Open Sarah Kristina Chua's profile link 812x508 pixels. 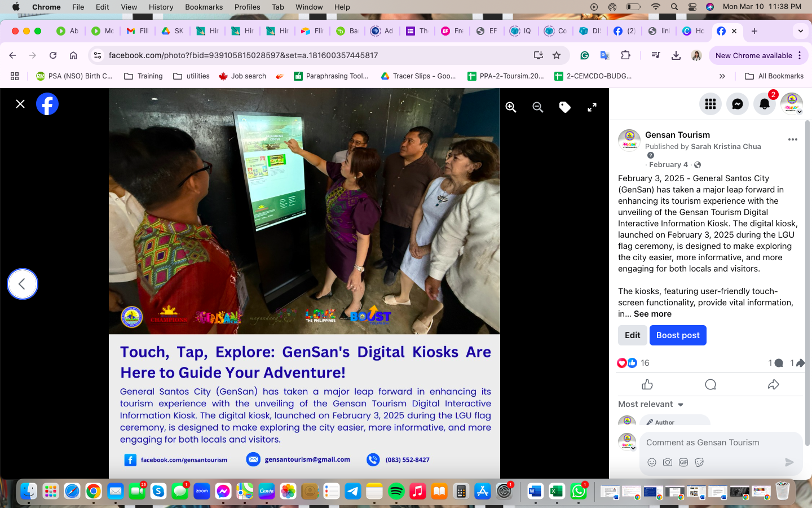tap(726, 146)
